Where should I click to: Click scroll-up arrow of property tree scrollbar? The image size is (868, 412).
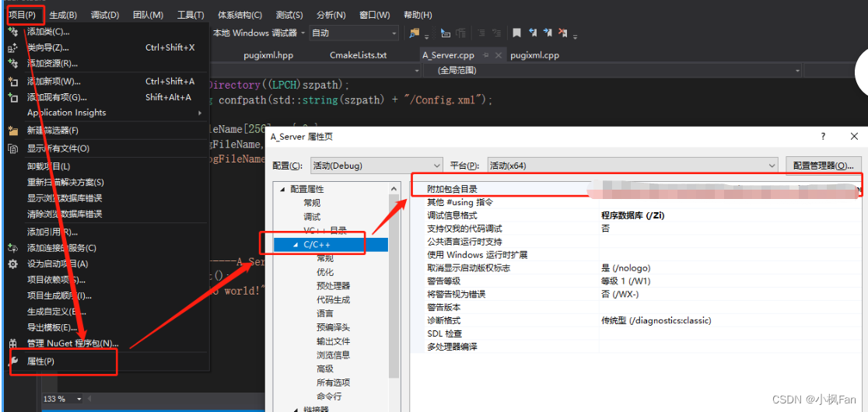394,188
